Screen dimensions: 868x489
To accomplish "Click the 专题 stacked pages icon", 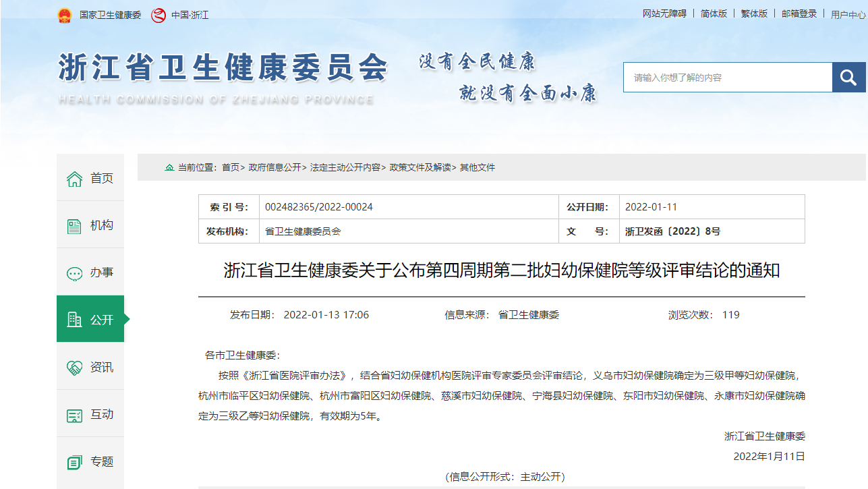I will [74, 462].
